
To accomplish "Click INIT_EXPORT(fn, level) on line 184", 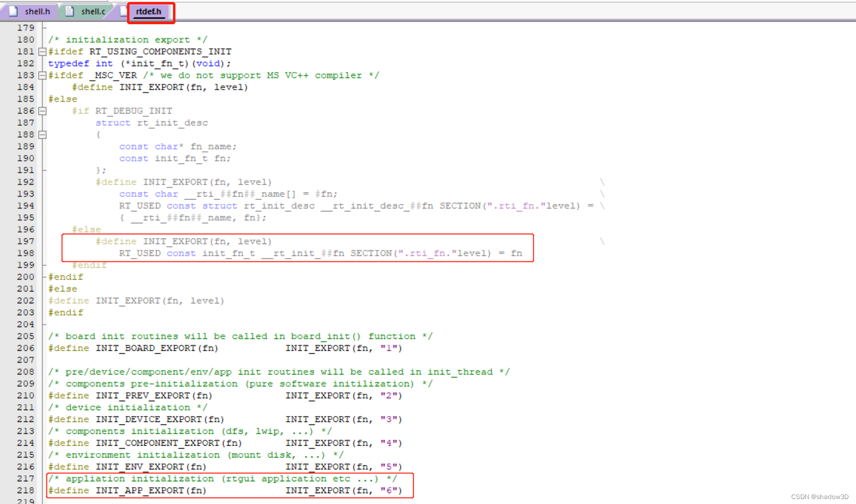I will [x=183, y=87].
